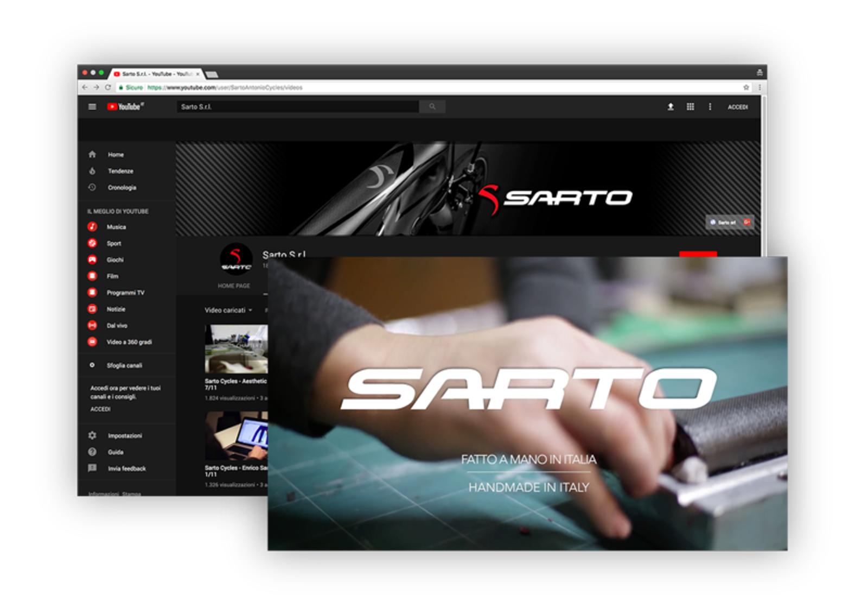The image size is (868, 608).
Task: Click the Home icon in sidebar
Action: click(x=92, y=154)
